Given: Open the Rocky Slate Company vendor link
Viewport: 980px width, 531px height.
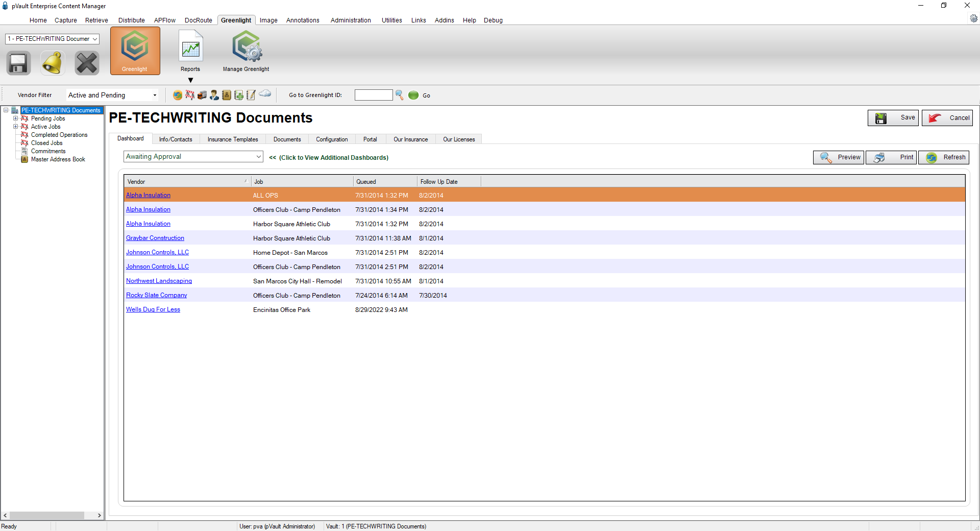Looking at the screenshot, I should coord(157,295).
